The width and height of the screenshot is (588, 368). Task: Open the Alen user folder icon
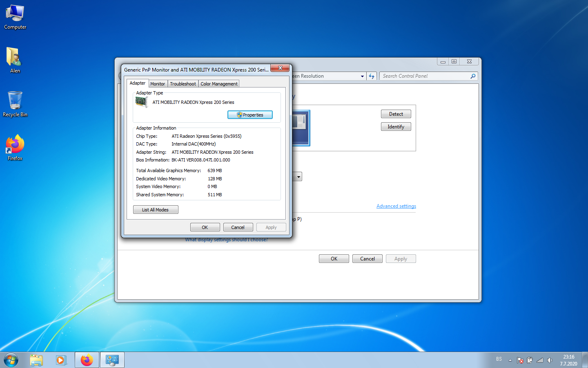(15, 60)
